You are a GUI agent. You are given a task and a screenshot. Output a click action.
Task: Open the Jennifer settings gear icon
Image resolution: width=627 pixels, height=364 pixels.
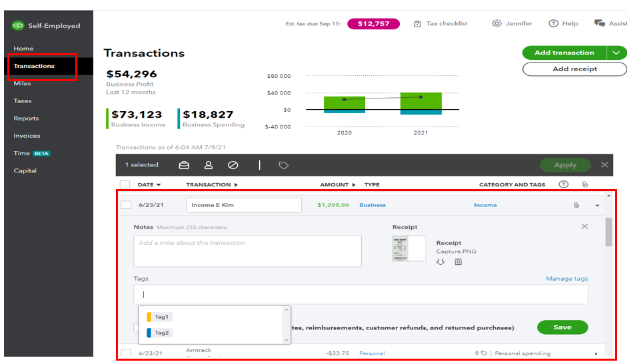496,23
